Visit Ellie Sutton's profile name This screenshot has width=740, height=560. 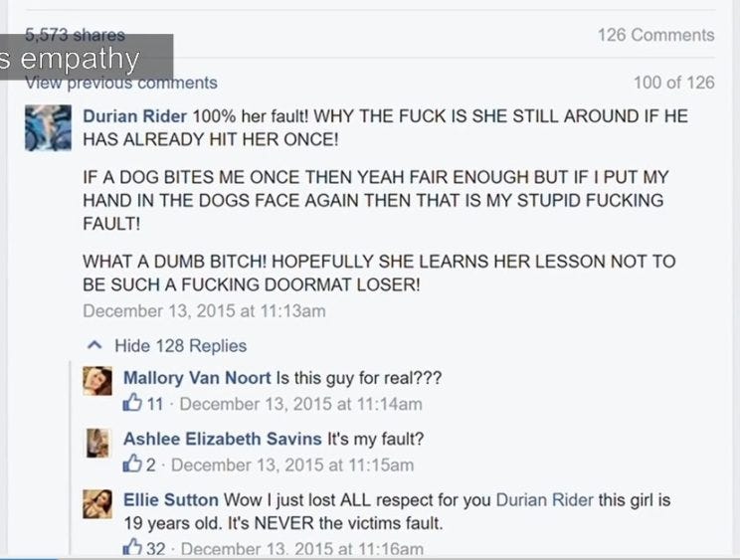pyautogui.click(x=171, y=499)
